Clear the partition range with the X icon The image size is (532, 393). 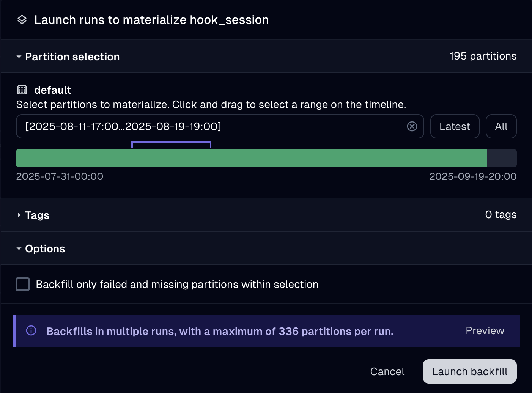[412, 126]
